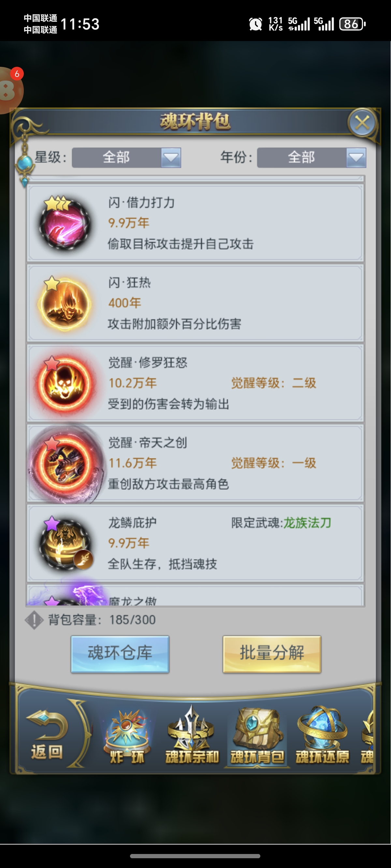This screenshot has height=868, width=391.
Task: Tap the backpack capacity info icon
Action: coord(34,620)
